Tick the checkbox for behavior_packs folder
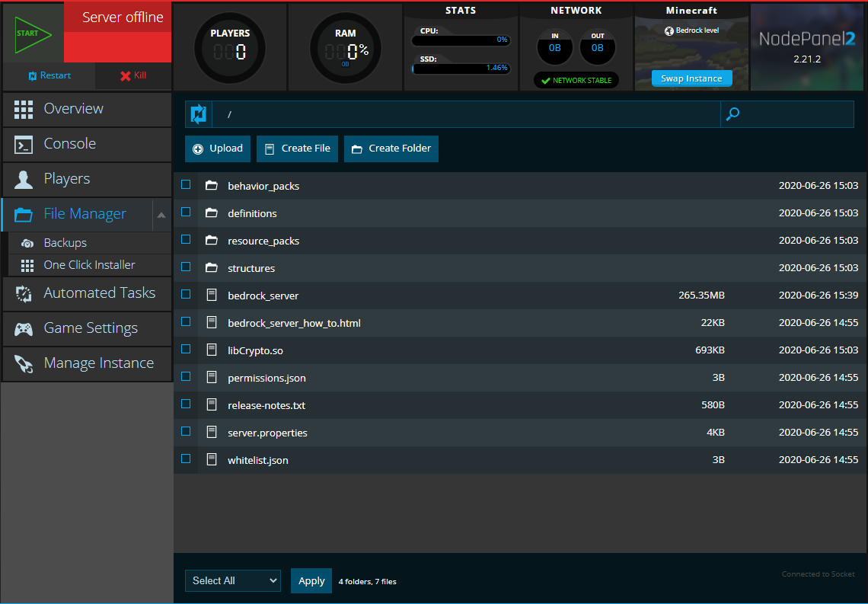 tap(186, 185)
